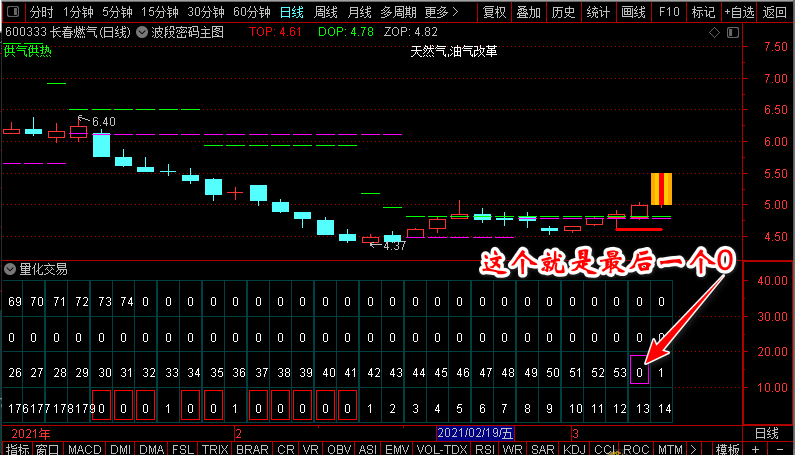Click the 2021/02/19 date marker on timeline
The width and height of the screenshot is (795, 455).
click(x=475, y=433)
